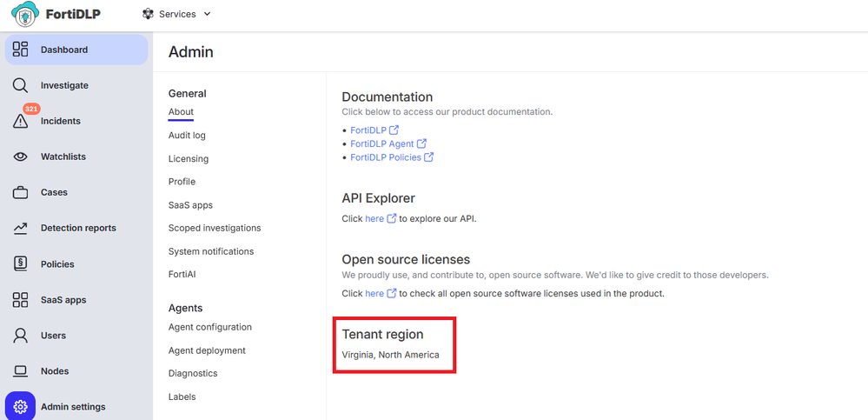Open the FortiDLP Policies documentation link
868x420 pixels.
pos(386,157)
